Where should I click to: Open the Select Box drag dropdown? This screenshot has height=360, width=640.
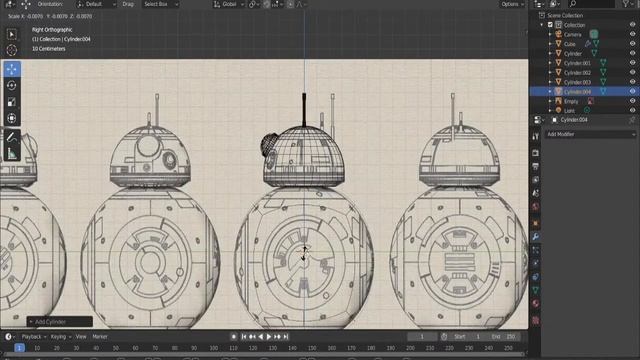click(x=160, y=4)
